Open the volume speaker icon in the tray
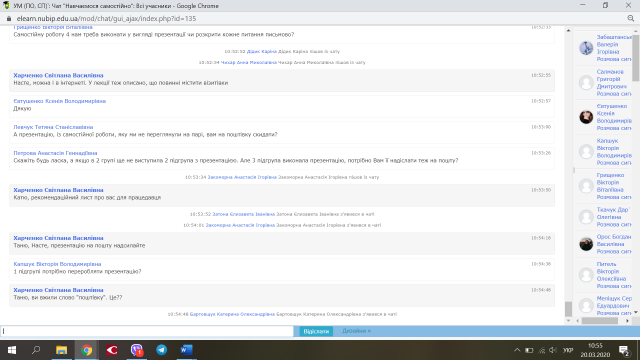 click(553, 350)
